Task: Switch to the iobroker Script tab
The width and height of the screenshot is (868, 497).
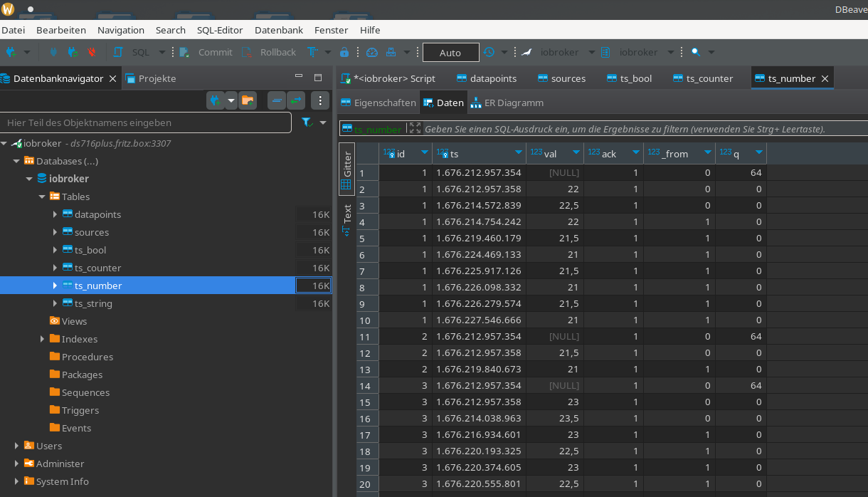Action: click(x=388, y=78)
